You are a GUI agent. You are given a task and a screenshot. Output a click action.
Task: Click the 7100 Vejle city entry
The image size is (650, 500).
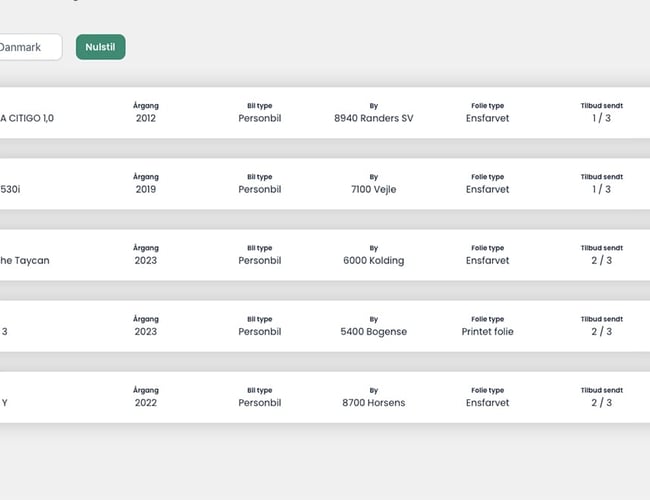[x=373, y=189]
